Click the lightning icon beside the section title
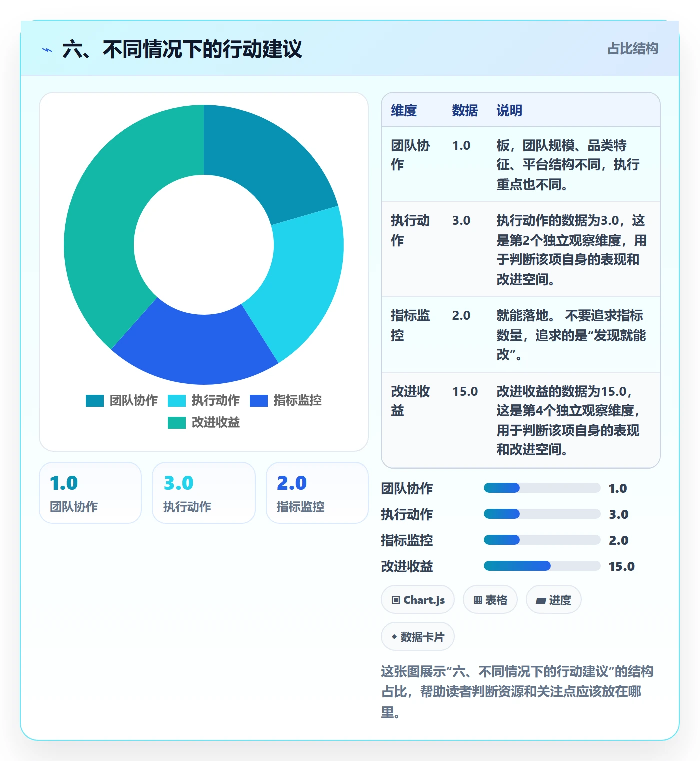Image resolution: width=700 pixels, height=761 pixels. pyautogui.click(x=47, y=50)
